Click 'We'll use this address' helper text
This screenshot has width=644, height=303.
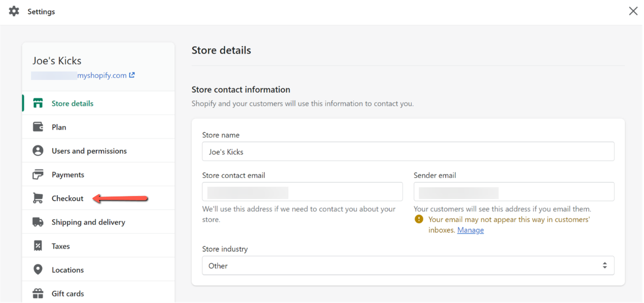(x=299, y=214)
